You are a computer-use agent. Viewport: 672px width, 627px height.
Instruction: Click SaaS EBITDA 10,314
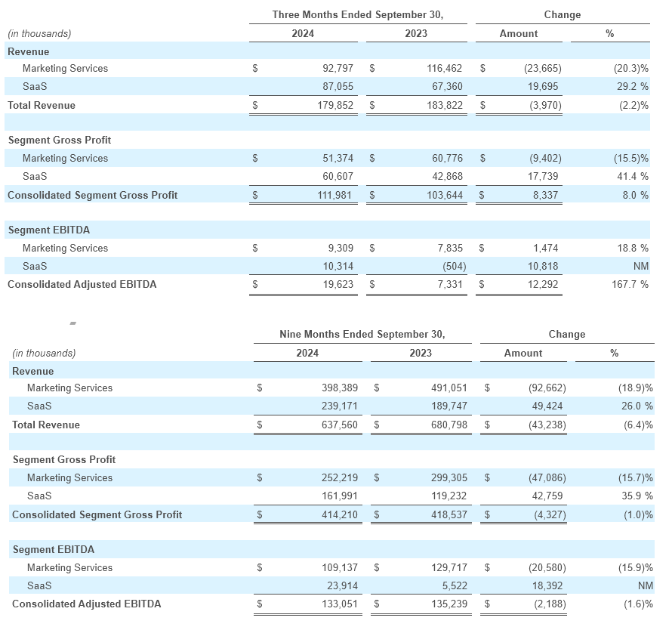tap(338, 267)
